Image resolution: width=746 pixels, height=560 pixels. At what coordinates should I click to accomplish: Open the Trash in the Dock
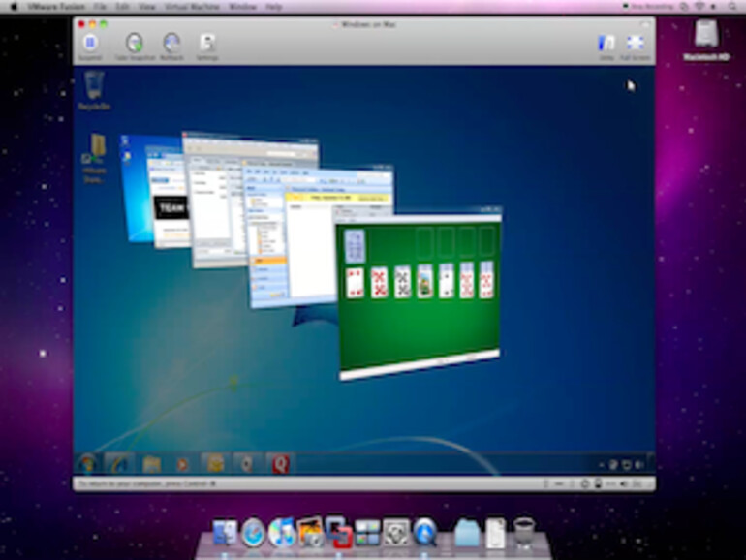(524, 531)
